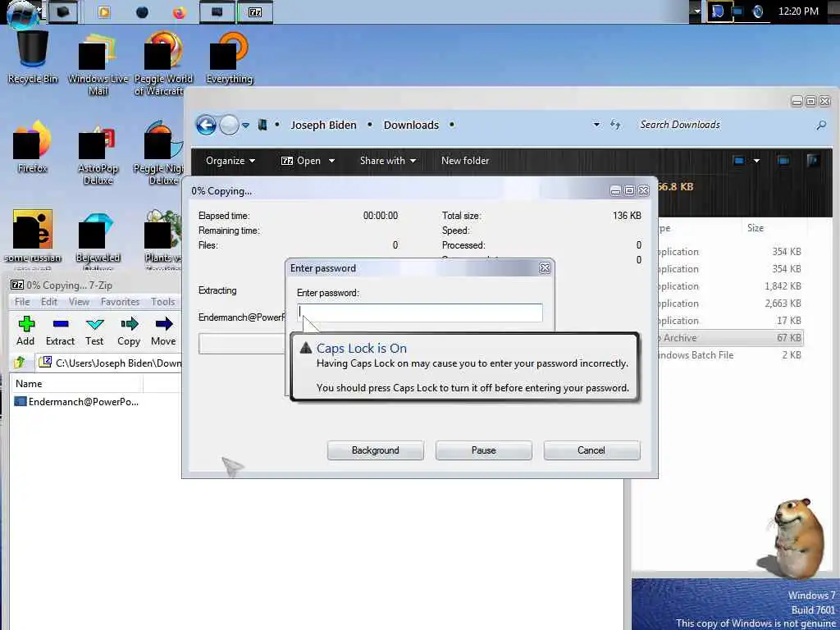Open the Organize menu in Explorer
The width and height of the screenshot is (840, 630).
tap(230, 161)
